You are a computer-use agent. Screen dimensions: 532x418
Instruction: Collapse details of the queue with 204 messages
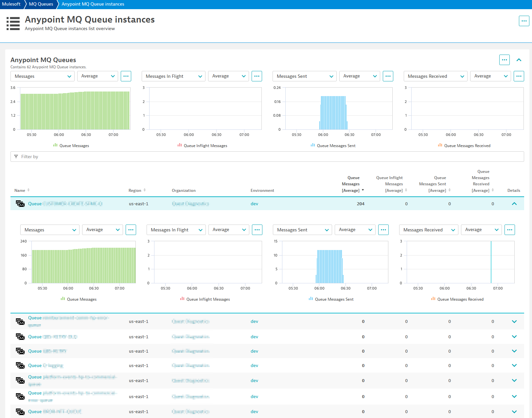point(514,204)
